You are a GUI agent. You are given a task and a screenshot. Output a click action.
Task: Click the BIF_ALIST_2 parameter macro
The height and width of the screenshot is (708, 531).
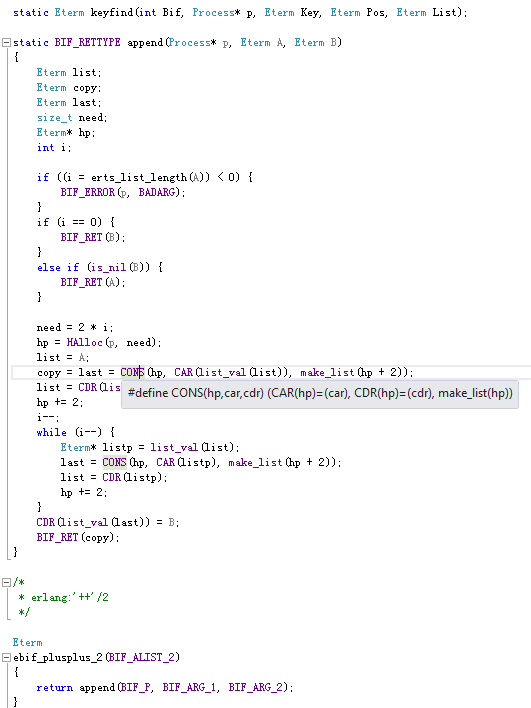[x=141, y=657]
